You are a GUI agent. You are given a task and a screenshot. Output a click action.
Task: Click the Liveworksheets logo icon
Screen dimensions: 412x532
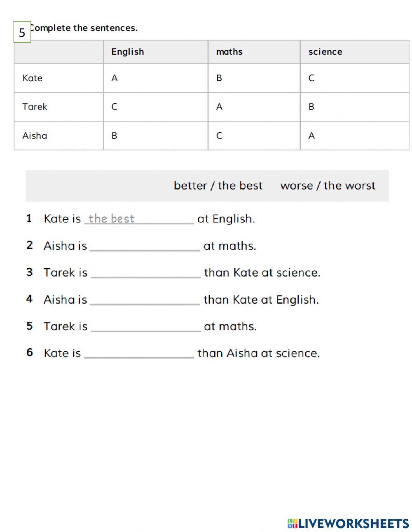coord(293,523)
